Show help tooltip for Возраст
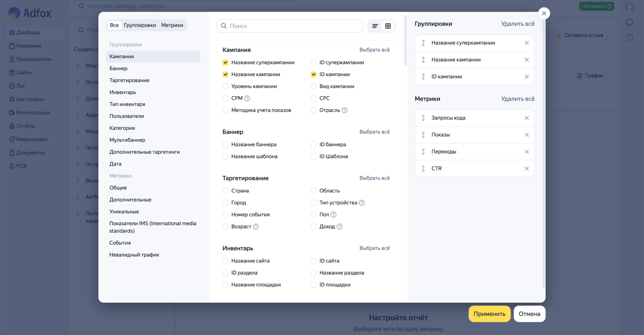 coord(256,227)
